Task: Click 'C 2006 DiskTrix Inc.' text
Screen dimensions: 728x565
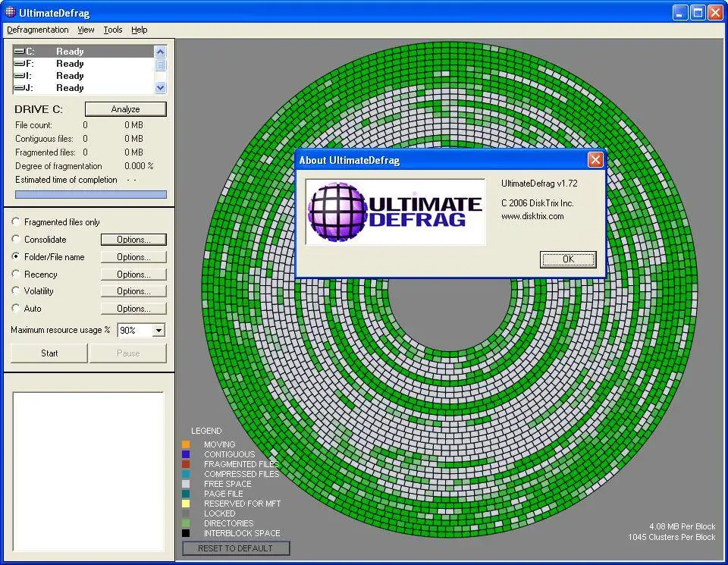Action: click(537, 203)
